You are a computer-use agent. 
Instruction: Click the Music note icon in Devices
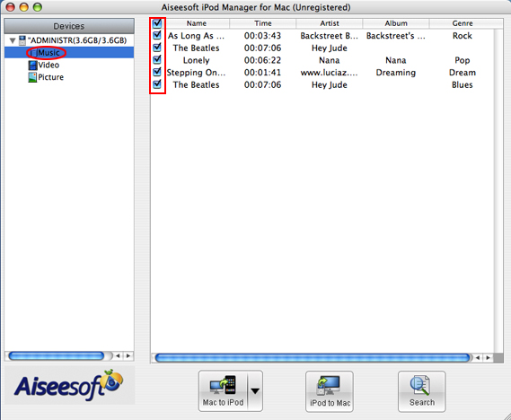tap(33, 53)
